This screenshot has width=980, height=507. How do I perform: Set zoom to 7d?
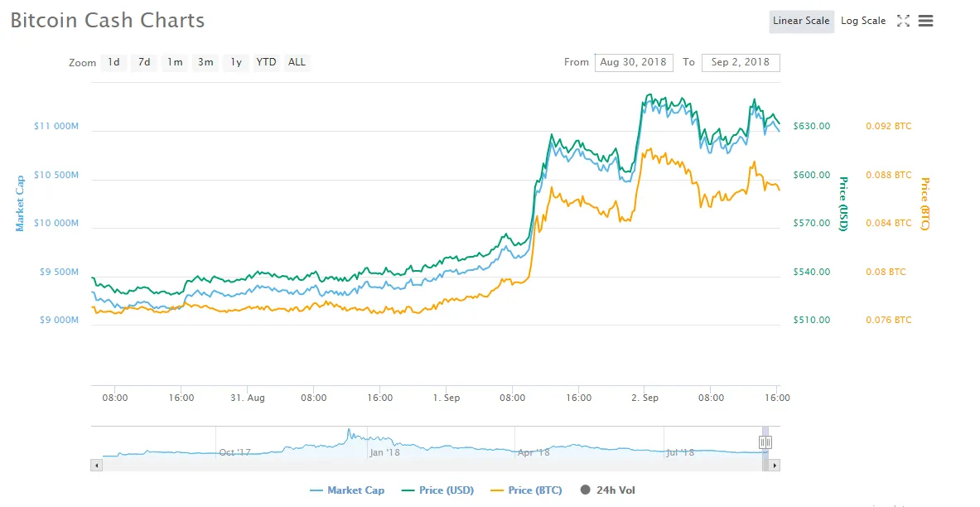coord(144,62)
